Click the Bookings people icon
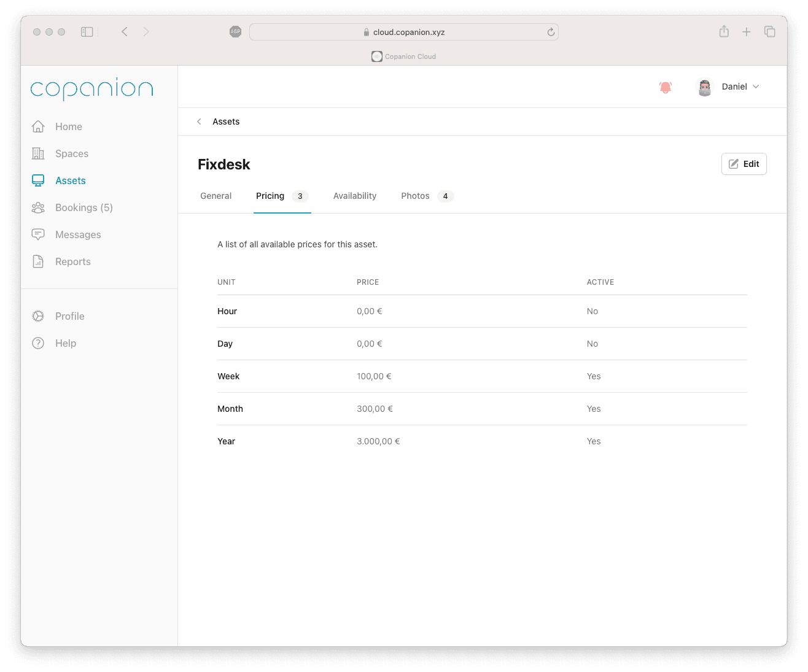This screenshot has height=672, width=808. 38,207
